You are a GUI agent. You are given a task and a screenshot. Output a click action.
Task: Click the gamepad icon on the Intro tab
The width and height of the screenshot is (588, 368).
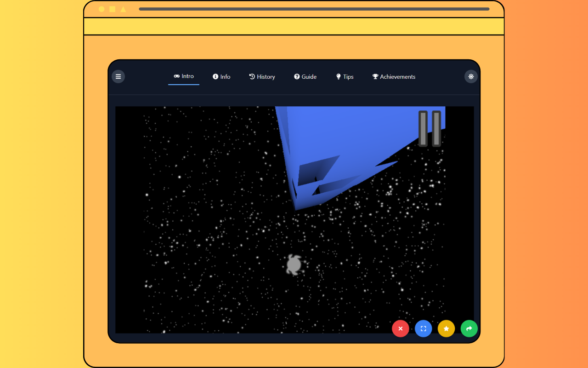[x=176, y=76]
